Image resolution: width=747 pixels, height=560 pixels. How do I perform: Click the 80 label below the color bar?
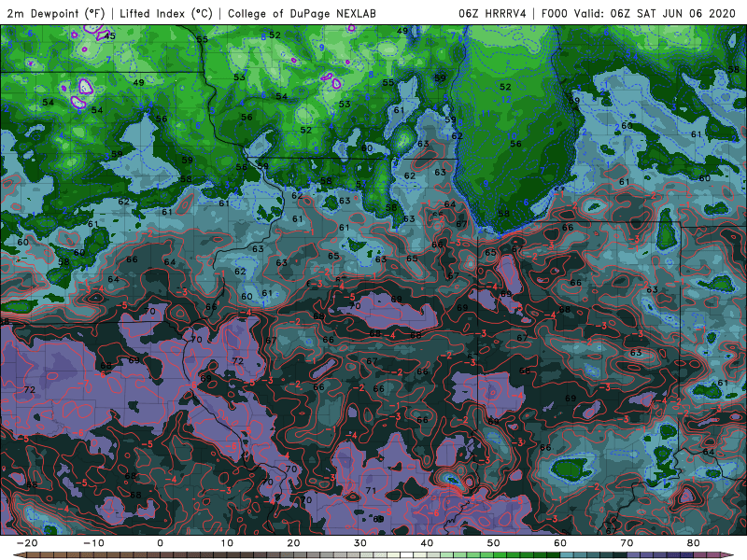[x=694, y=543]
